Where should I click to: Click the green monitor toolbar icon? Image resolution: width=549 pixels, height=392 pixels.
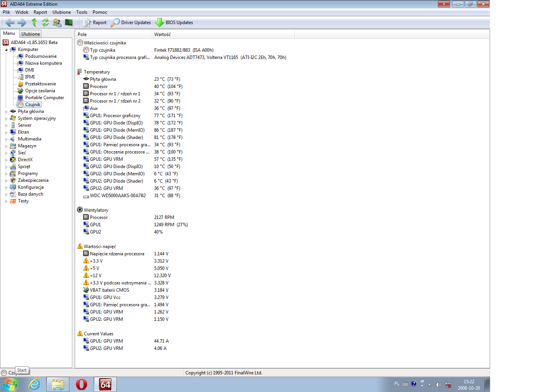[x=69, y=23]
